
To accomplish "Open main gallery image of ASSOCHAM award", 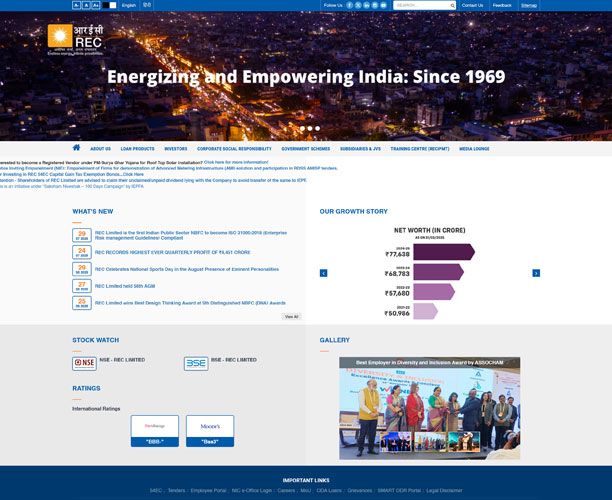I will pyautogui.click(x=429, y=408).
